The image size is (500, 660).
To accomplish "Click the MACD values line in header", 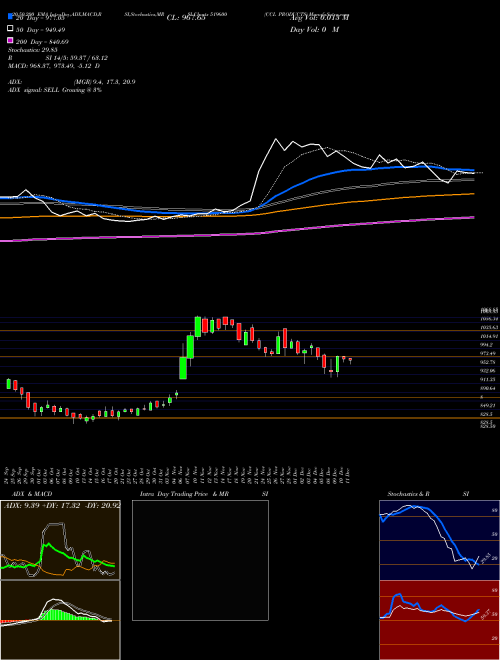I will [x=54, y=66].
